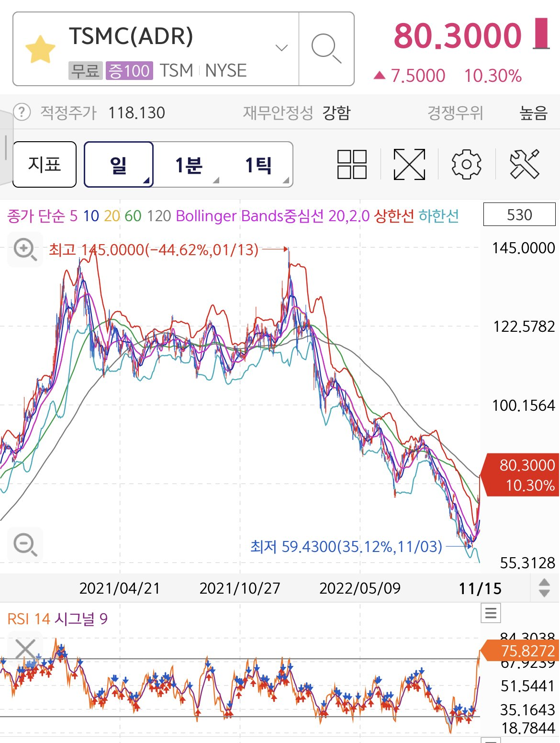Open the stock search magnifier
Screen dimensions: 560x743
[x=326, y=49]
